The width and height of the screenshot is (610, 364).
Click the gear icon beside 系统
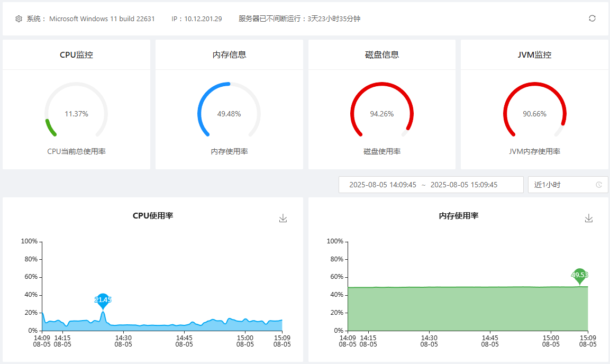point(19,19)
